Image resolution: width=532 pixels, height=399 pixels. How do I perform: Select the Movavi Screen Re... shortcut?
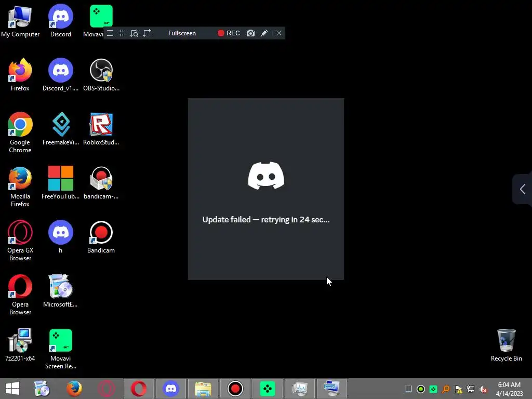pyautogui.click(x=61, y=349)
